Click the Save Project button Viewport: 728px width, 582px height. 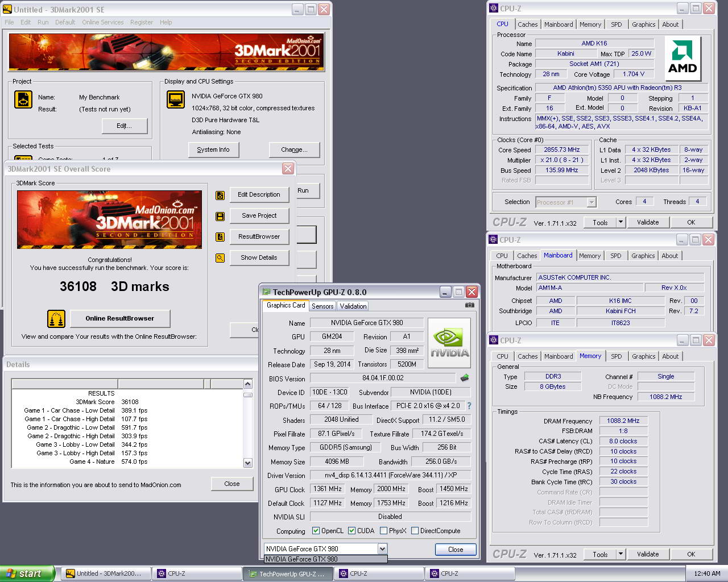tap(259, 216)
